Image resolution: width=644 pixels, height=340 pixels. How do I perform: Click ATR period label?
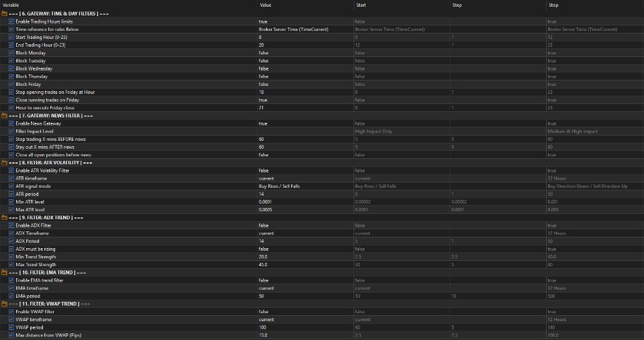(x=27, y=194)
